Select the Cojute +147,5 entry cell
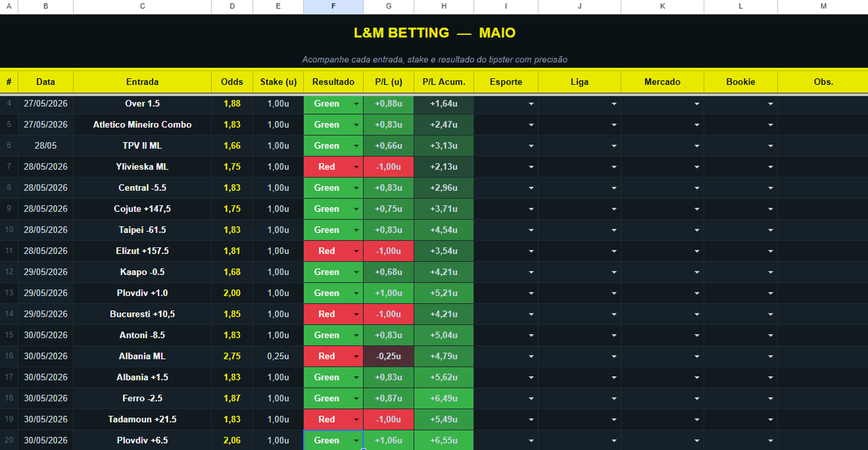Screen dimensions: 868x450 142,209
